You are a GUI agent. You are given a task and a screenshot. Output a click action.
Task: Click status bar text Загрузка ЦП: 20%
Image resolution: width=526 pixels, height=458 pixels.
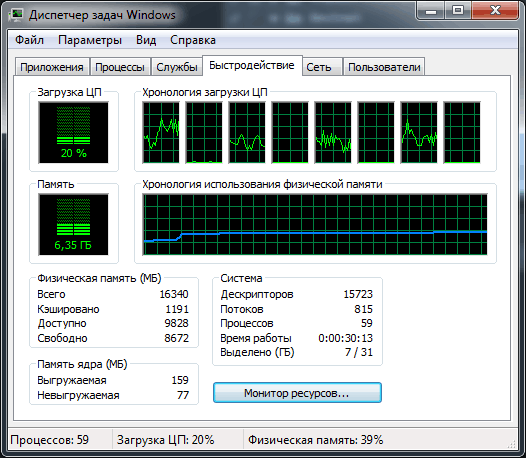165,440
